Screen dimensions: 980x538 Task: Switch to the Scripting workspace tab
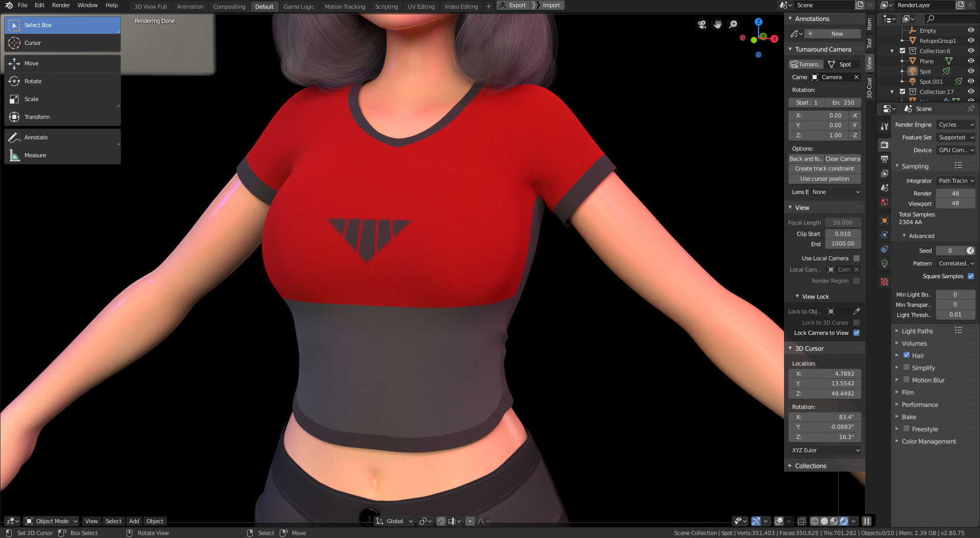[x=386, y=7]
